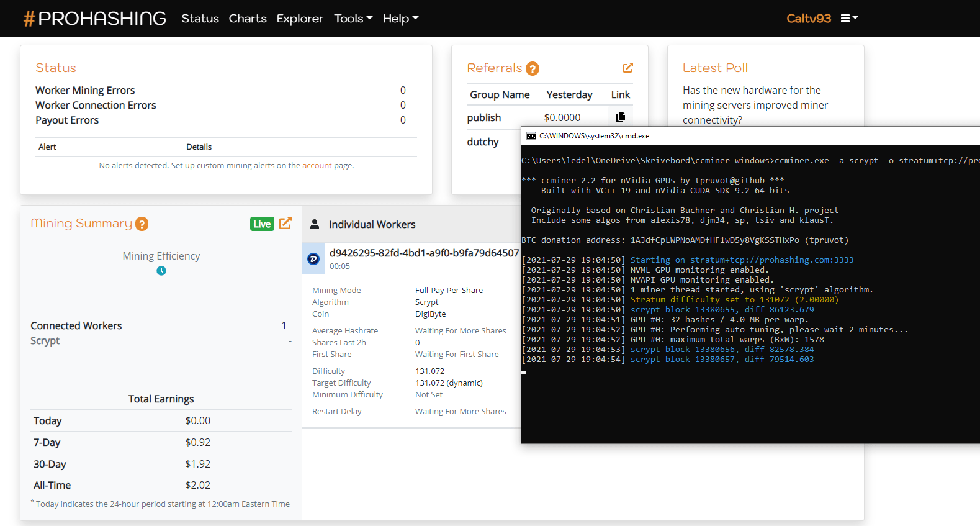Click the DigiByte coin icon
The image size is (980, 526).
(x=313, y=259)
